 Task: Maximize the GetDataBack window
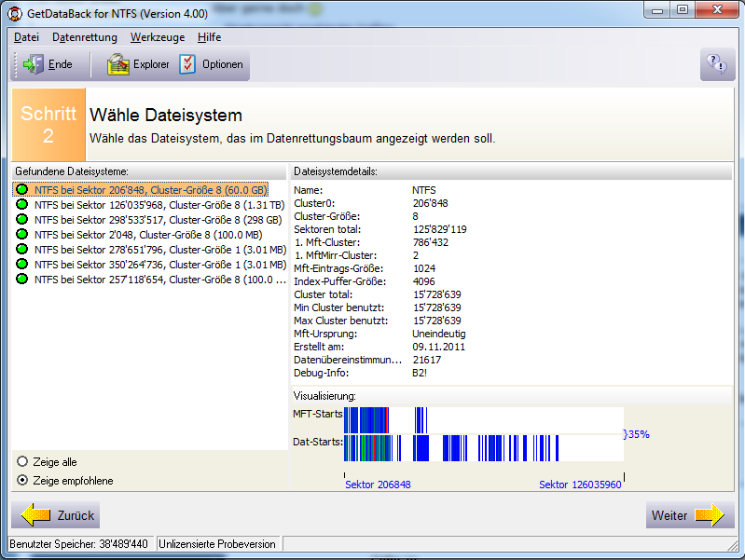tap(683, 9)
